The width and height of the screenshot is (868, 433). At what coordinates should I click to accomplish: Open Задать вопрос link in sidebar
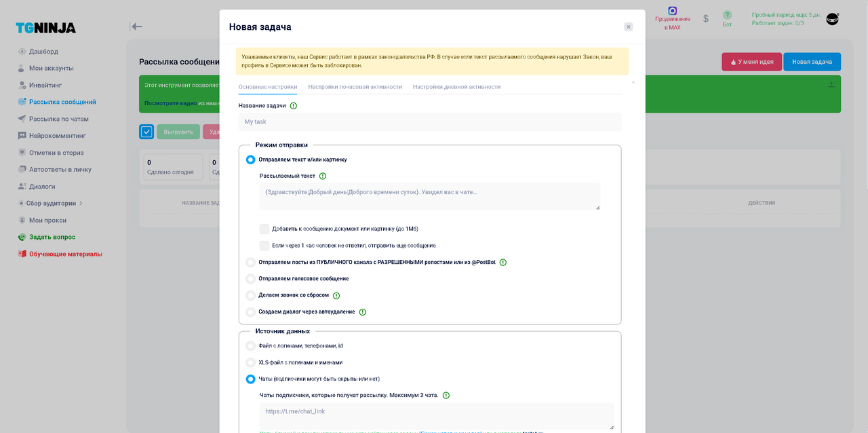(x=52, y=237)
